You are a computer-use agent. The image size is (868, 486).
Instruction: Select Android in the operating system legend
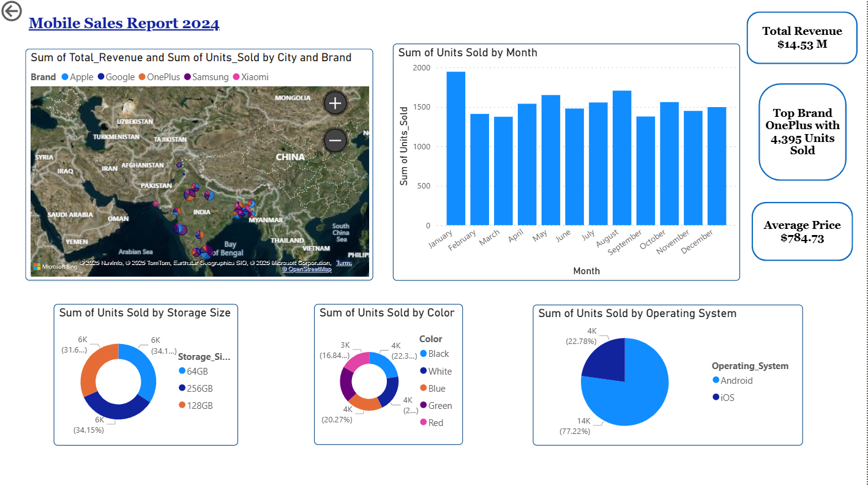point(733,380)
